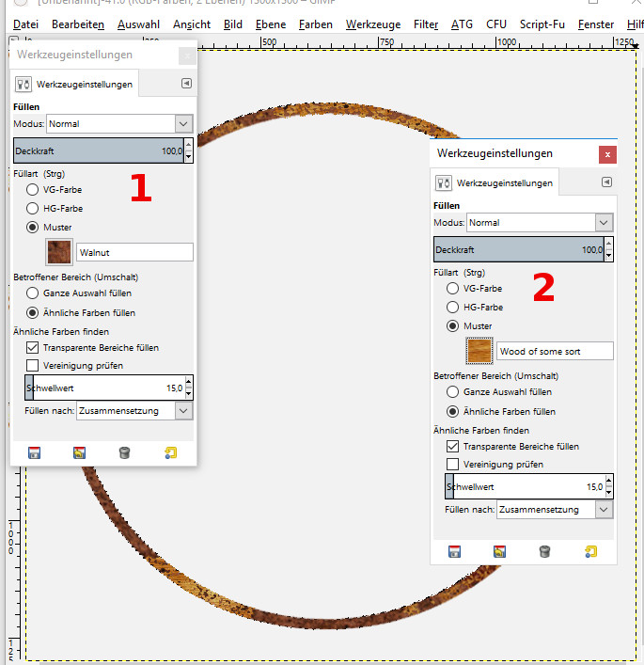This screenshot has height=665, width=644.
Task: Toggle Transparente Bereiche füllen in panel 2
Action: (452, 447)
